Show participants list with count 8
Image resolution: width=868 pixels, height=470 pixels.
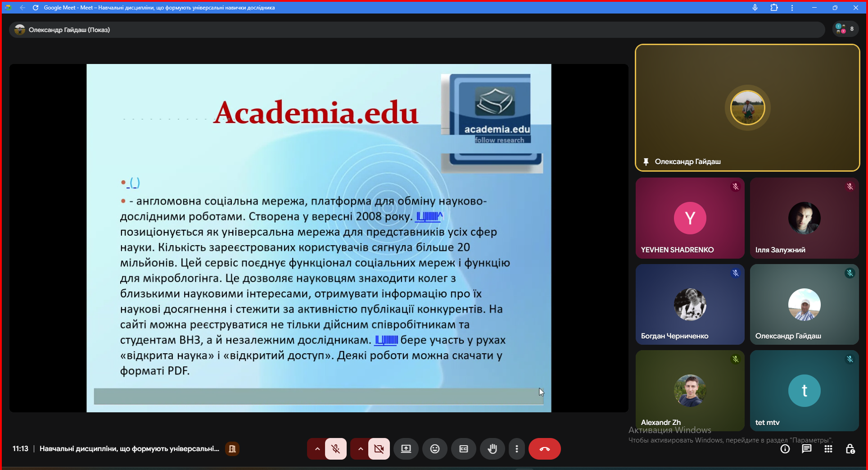click(x=845, y=29)
